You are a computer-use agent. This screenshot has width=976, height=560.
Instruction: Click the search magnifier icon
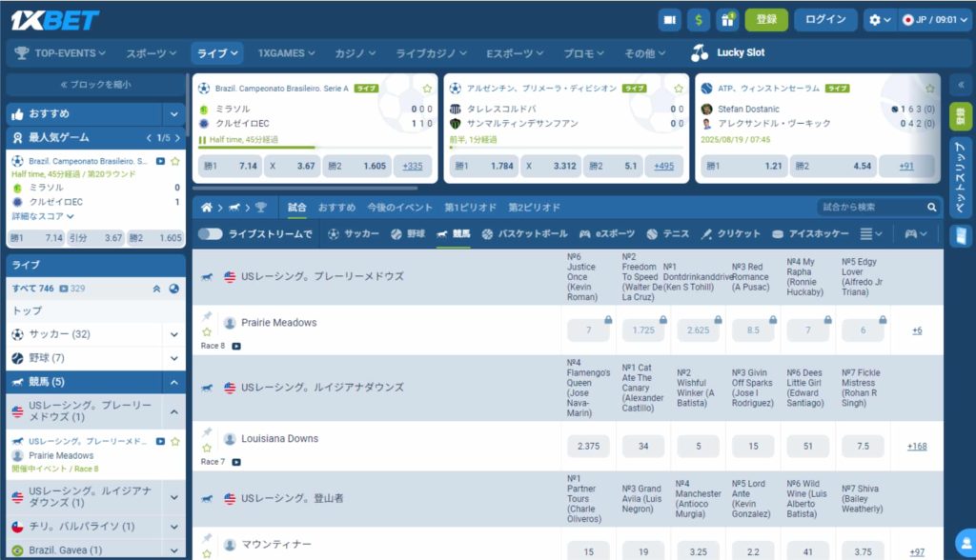(932, 208)
